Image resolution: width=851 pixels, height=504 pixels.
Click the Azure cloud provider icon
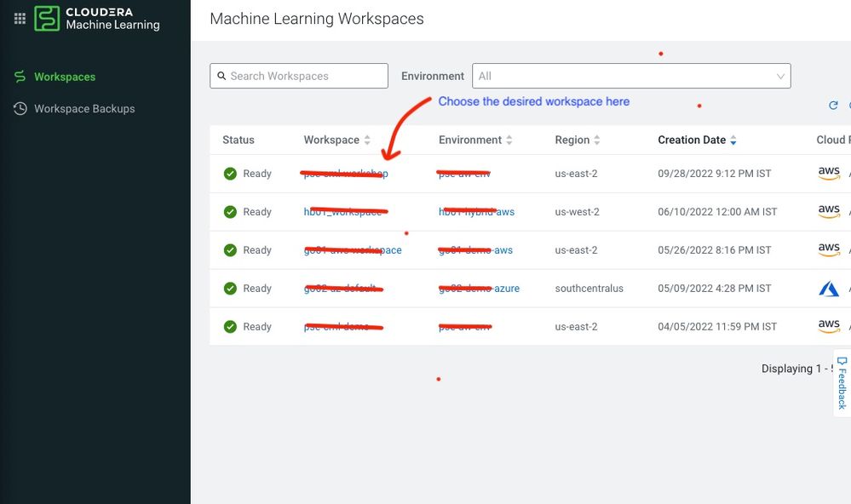(829, 289)
